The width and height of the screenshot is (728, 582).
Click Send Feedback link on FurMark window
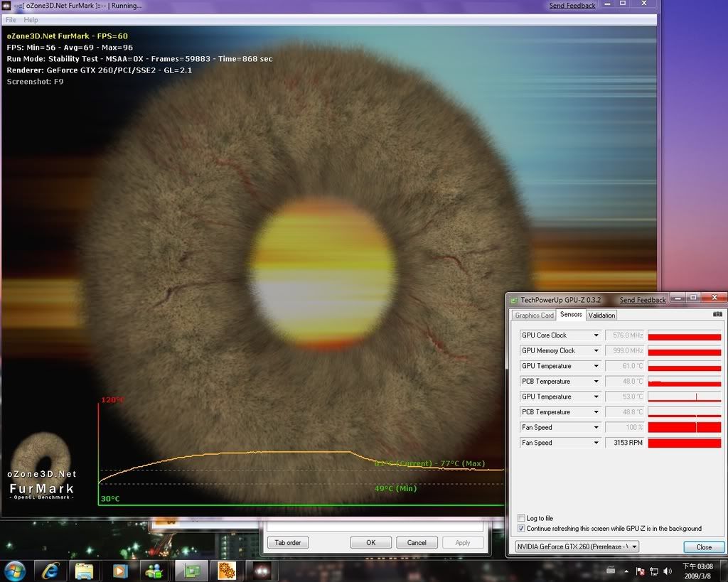[x=572, y=6]
